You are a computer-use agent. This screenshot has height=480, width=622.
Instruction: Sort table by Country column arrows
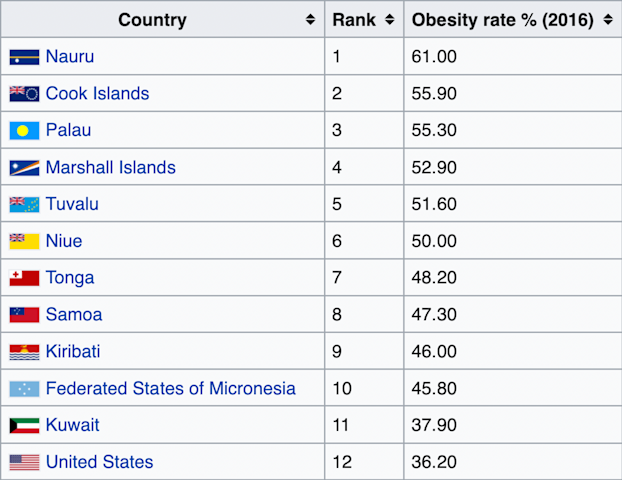[310, 19]
